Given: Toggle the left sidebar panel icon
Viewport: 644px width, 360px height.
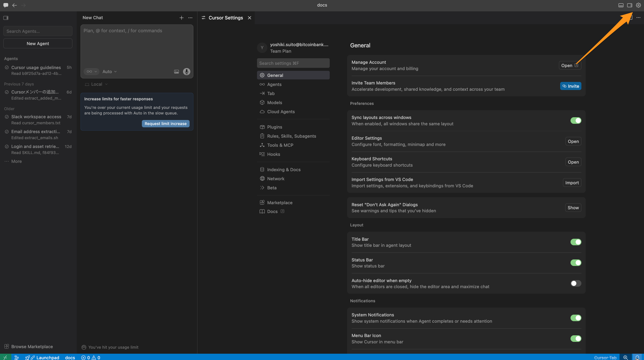Looking at the screenshot, I should 6,18.
